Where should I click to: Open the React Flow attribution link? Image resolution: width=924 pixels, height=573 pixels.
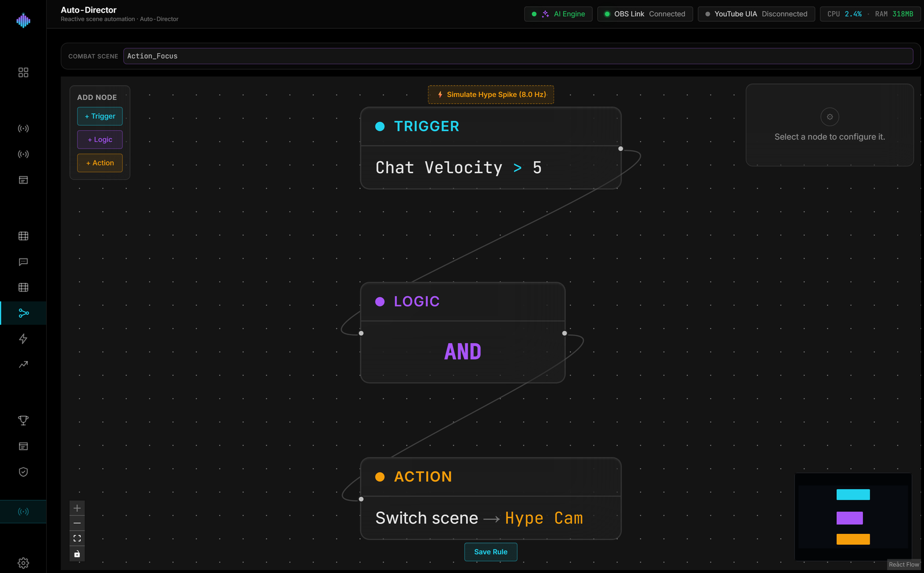904,565
